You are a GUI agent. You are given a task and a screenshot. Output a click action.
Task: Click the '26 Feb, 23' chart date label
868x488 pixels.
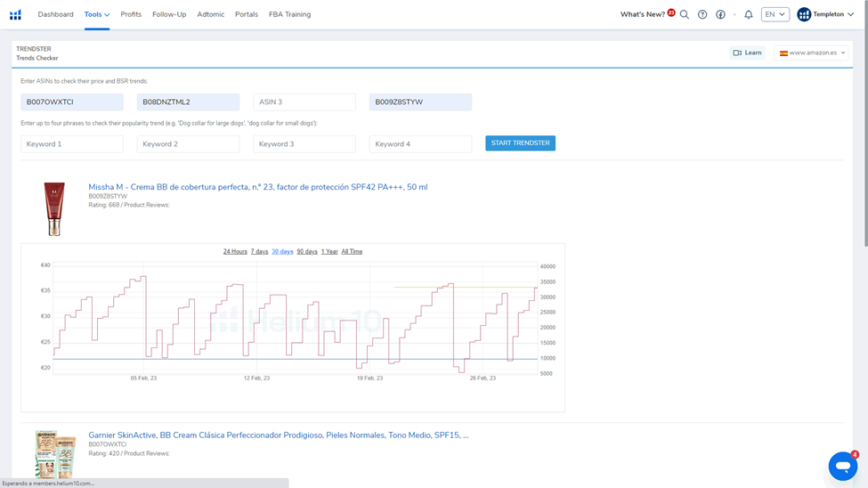[x=483, y=378]
